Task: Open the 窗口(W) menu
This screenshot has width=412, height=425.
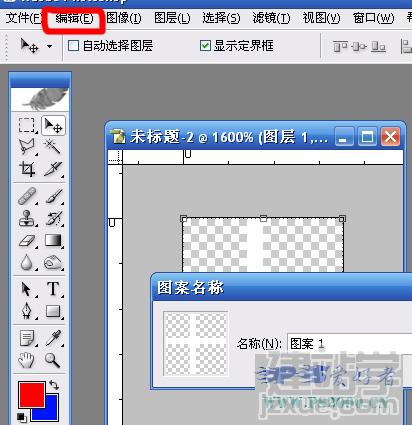Action: coord(373,18)
